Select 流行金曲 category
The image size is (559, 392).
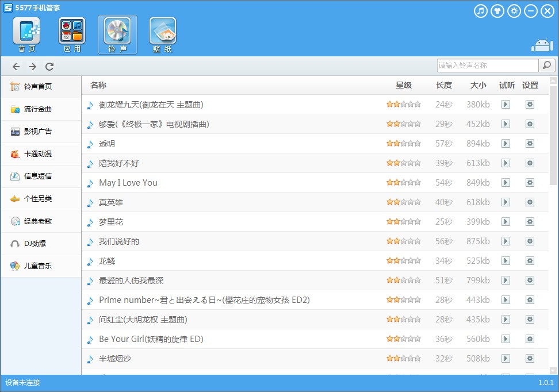click(41, 109)
